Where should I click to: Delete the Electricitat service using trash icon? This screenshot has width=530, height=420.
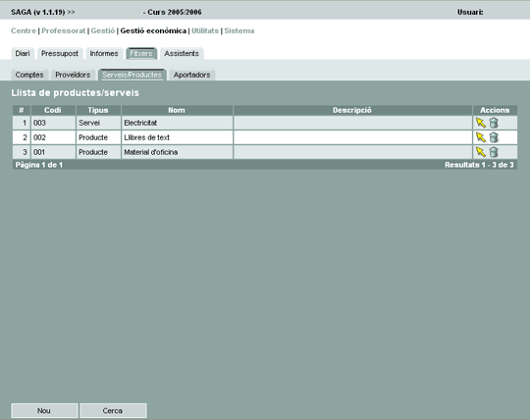click(x=494, y=123)
